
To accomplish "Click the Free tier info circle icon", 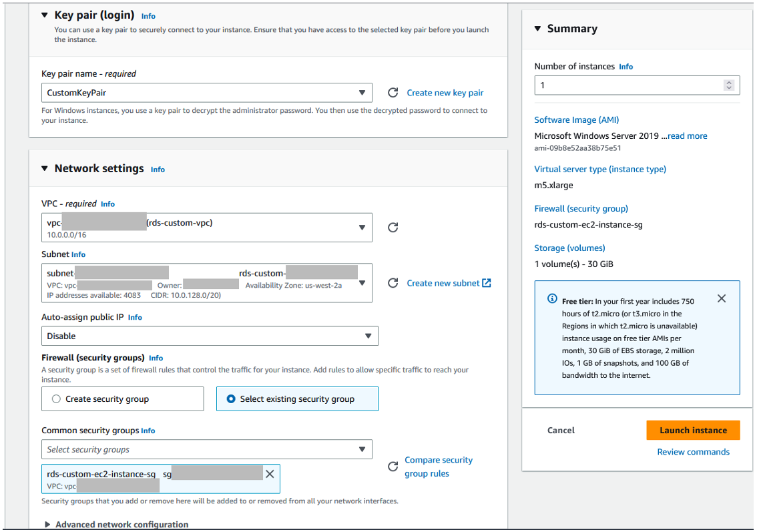I will click(x=552, y=298).
